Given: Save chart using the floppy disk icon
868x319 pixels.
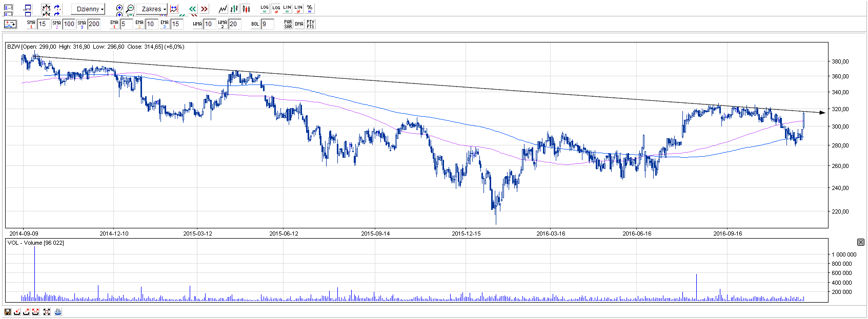Looking at the screenshot, I should [x=8, y=311].
